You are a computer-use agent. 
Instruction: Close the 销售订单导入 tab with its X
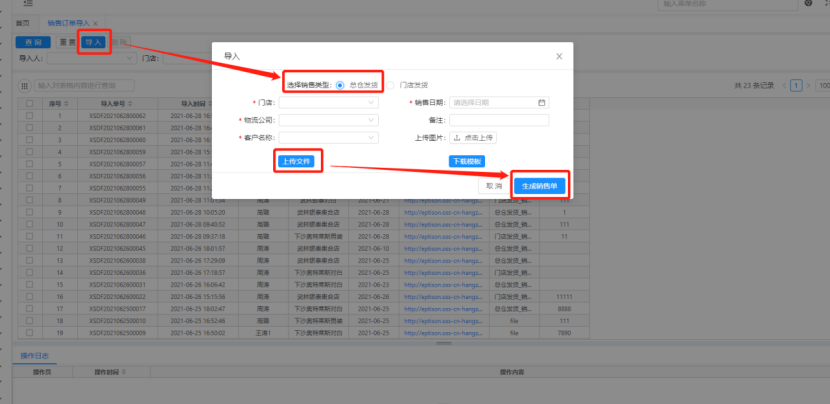(x=95, y=22)
